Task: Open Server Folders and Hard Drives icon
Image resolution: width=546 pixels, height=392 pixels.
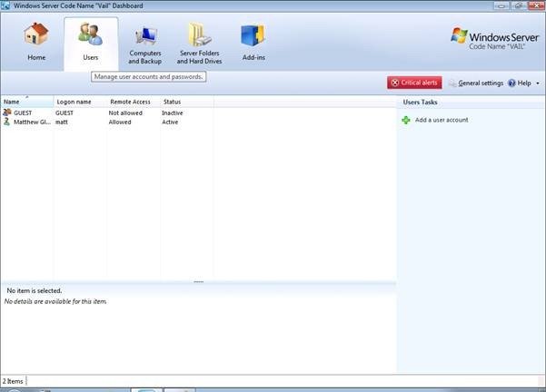Action: tap(200, 34)
